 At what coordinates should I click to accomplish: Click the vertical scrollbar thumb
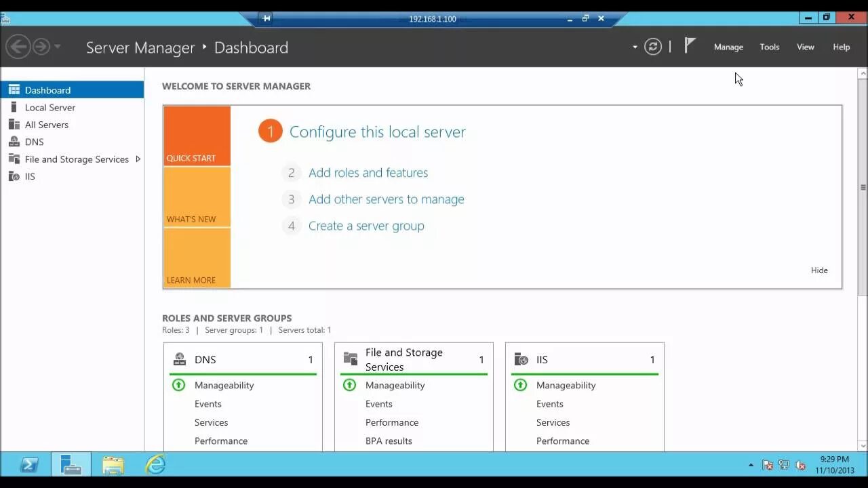coord(863,187)
